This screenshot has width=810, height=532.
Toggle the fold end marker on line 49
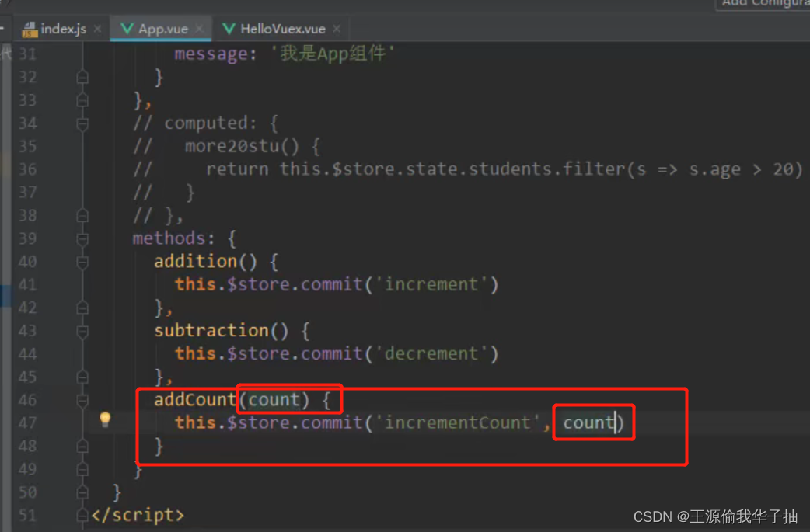tap(82, 470)
